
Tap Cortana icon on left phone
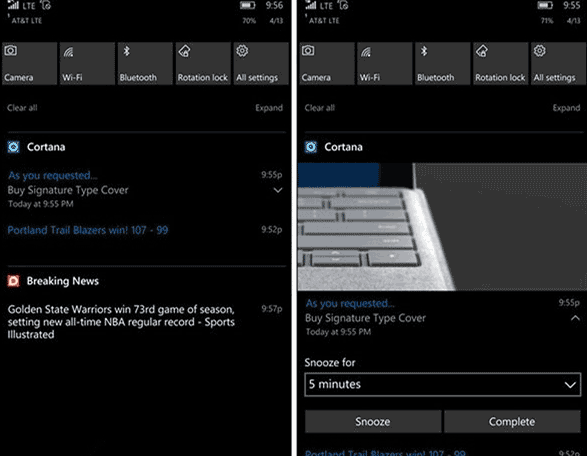[x=13, y=147]
